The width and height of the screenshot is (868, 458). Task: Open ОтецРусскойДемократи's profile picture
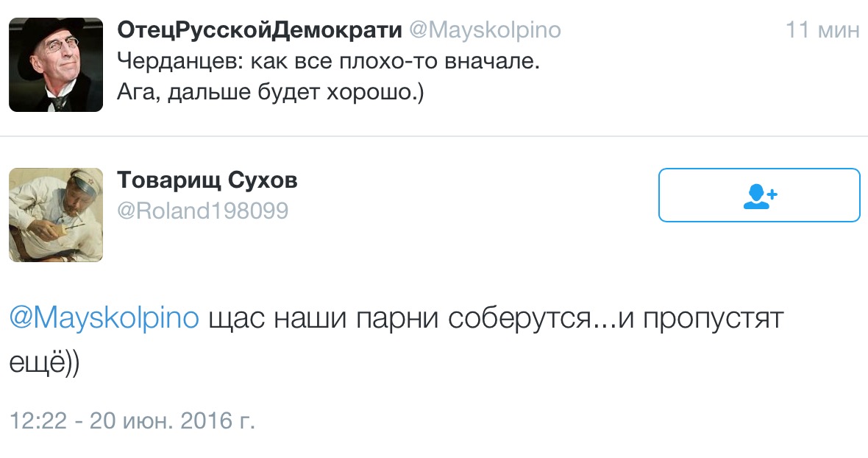point(56,65)
